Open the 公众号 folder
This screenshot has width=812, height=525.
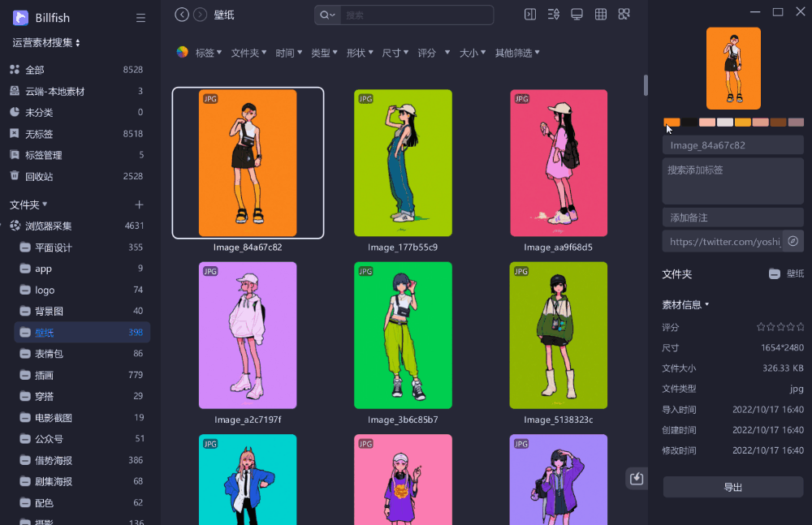(82, 439)
